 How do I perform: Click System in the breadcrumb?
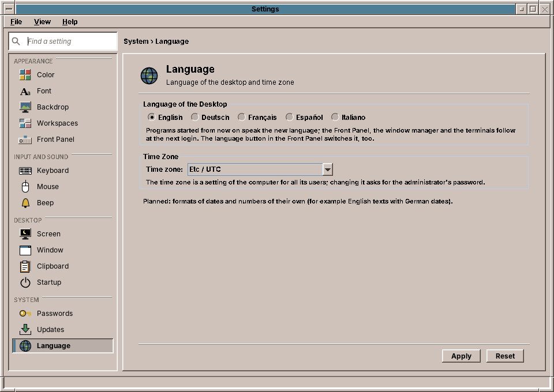[136, 42]
